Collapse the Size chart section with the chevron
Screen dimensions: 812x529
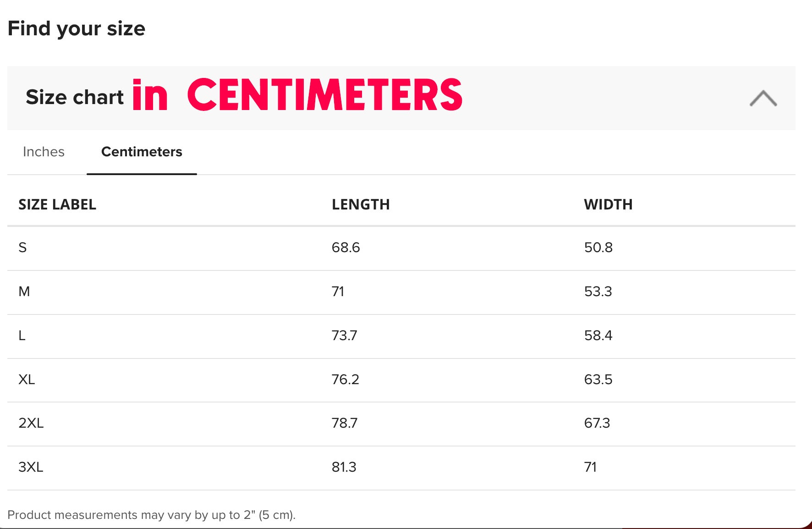pos(763,98)
